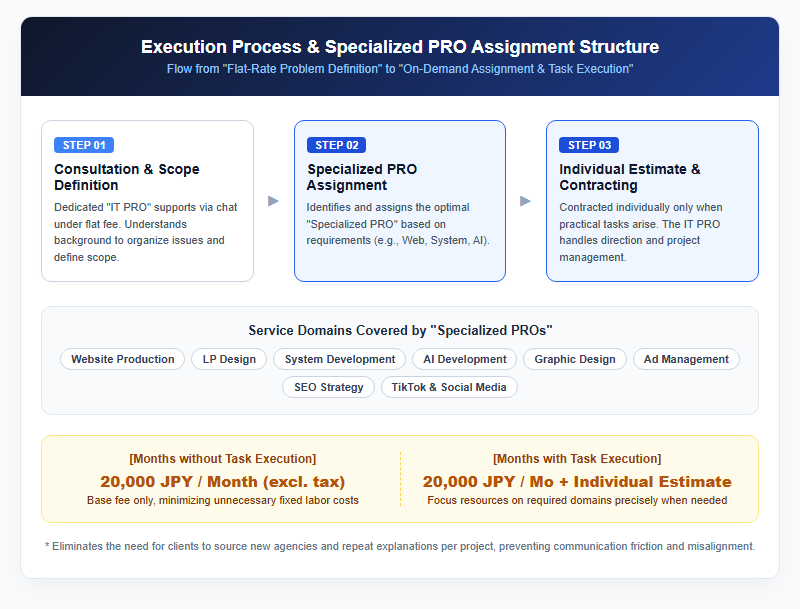Click the arrow between Step 01 and Step 02

[273, 201]
